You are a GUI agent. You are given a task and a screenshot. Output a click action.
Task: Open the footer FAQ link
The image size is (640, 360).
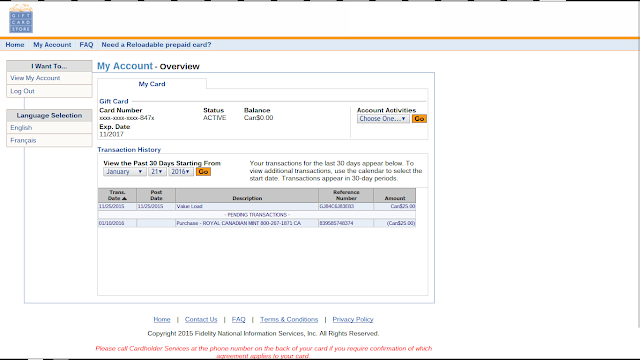pyautogui.click(x=238, y=320)
